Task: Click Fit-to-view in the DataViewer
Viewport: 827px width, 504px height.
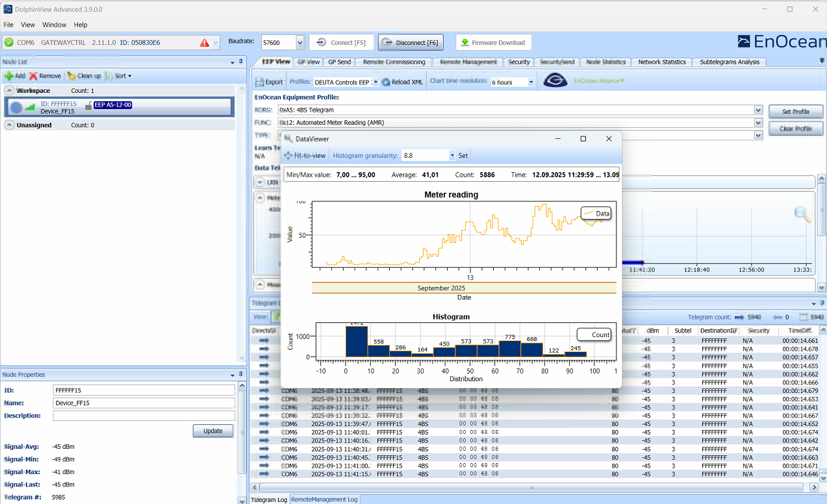Action: pyautogui.click(x=305, y=155)
